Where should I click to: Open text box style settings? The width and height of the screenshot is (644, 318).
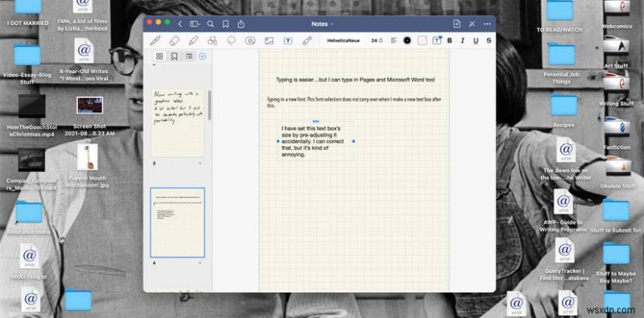click(436, 40)
